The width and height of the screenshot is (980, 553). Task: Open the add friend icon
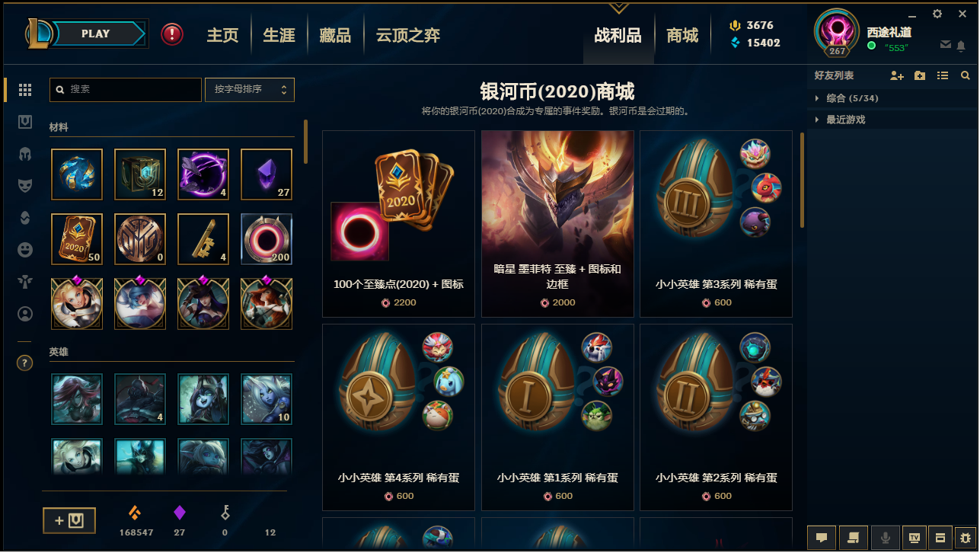(896, 75)
